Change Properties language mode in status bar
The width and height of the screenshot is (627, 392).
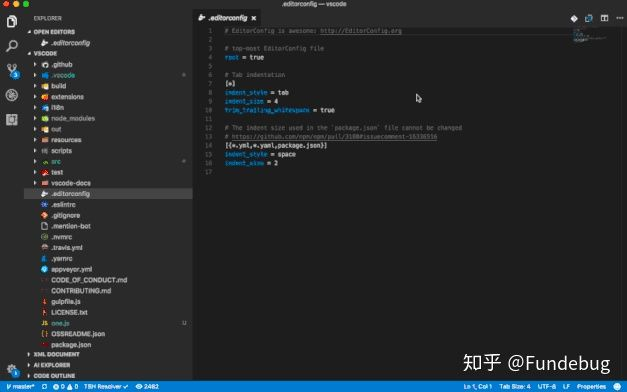[x=591, y=387]
